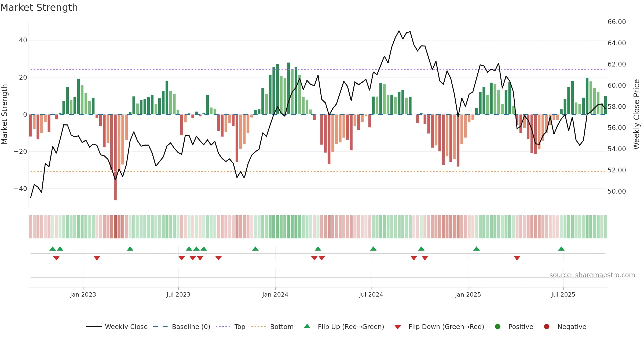Click the Jan 2023 axis label

coord(83,294)
